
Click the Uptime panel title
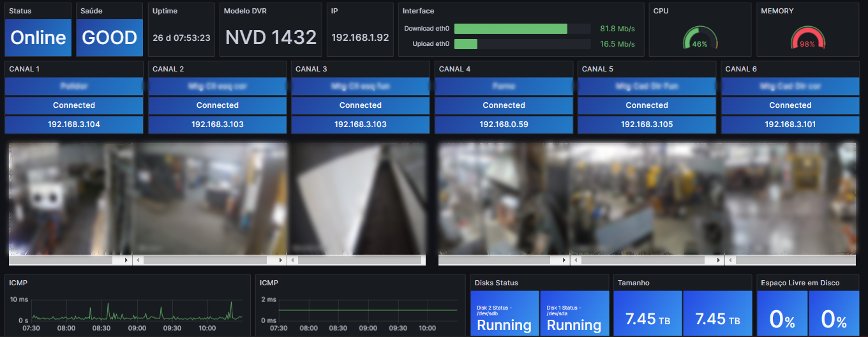pos(165,11)
